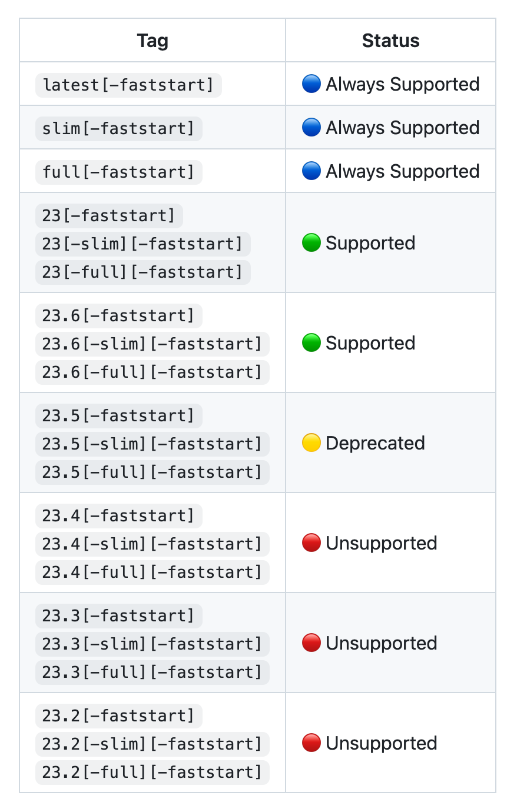Image resolution: width=517 pixels, height=812 pixels.
Task: Click green Supported dot for tag 23
Action: pyautogui.click(x=311, y=243)
